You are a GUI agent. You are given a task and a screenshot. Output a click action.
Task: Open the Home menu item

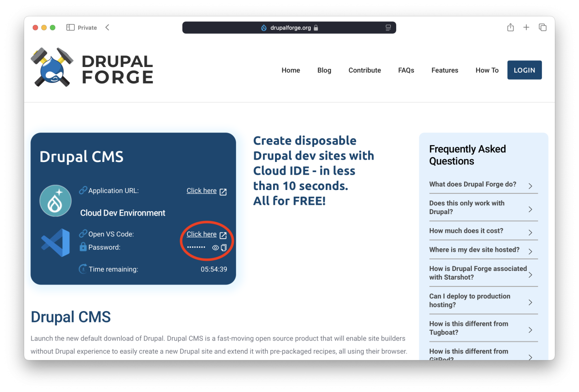click(291, 70)
